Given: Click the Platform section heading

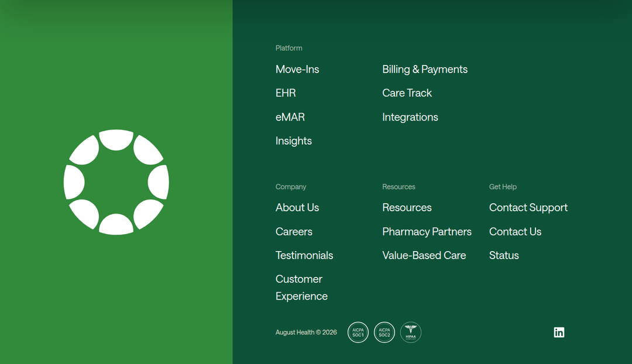Looking at the screenshot, I should tap(288, 48).
